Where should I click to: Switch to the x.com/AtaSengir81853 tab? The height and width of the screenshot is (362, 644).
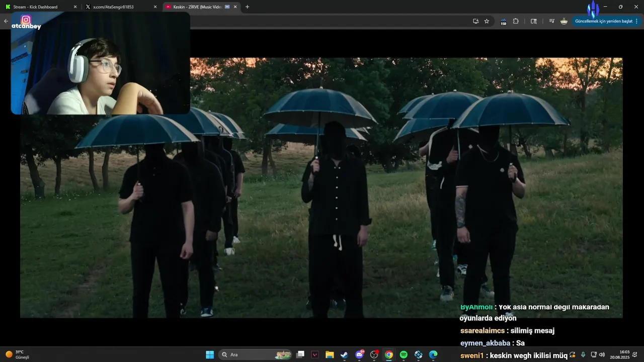coord(121,7)
